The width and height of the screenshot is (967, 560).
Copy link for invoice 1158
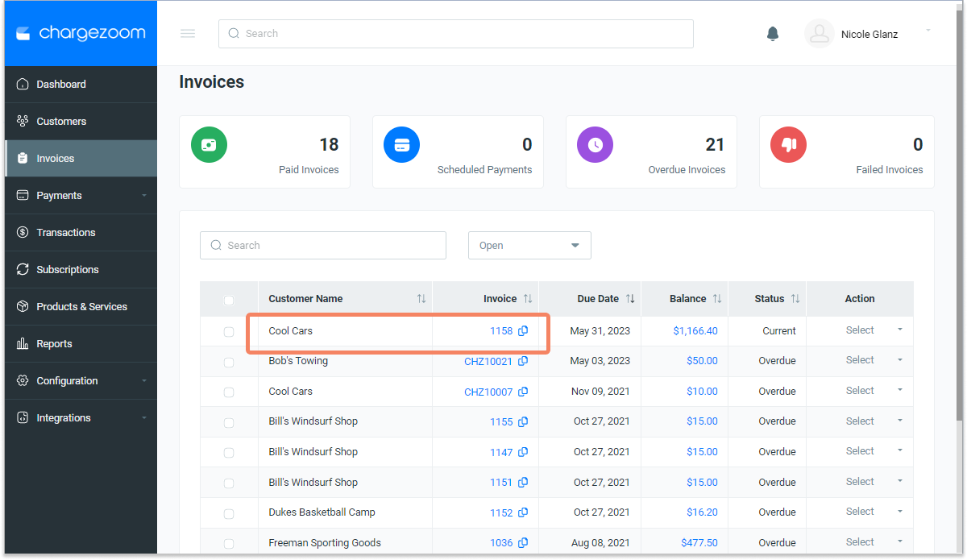[523, 331]
